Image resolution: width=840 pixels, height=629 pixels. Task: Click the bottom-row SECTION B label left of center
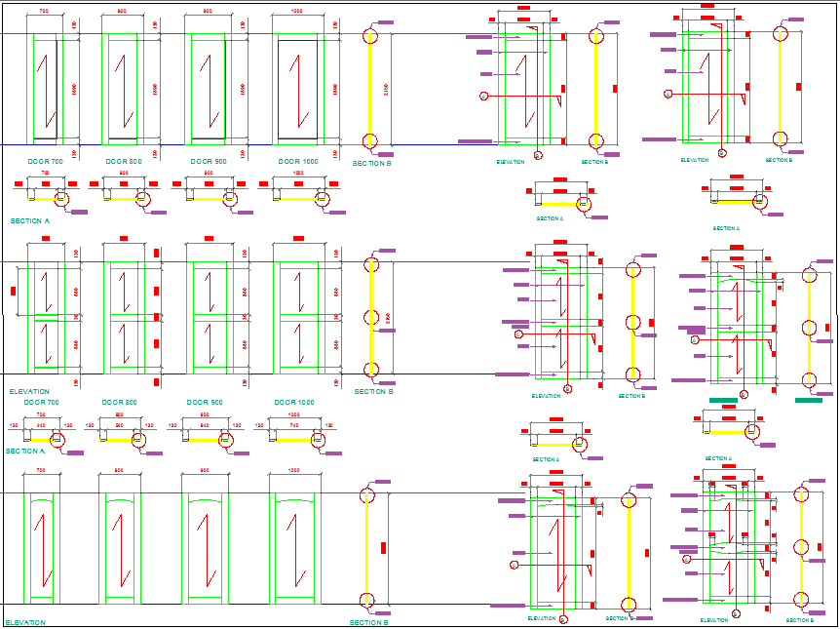(368, 622)
